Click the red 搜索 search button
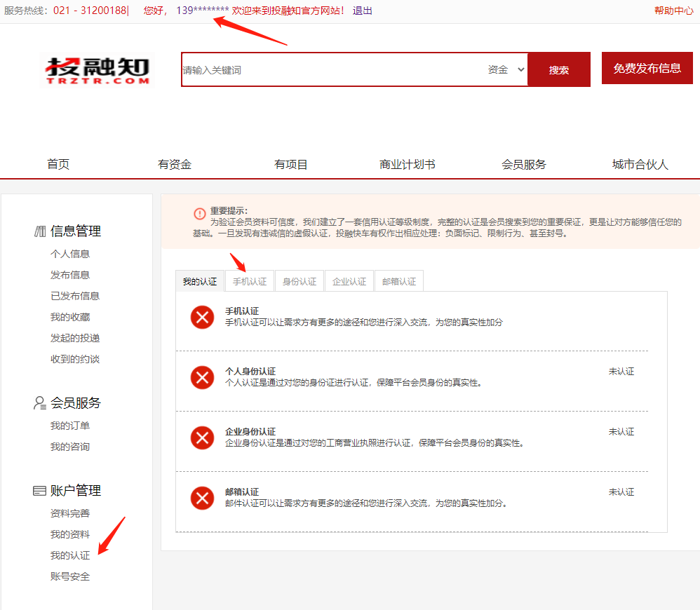This screenshot has width=700, height=610. [558, 69]
